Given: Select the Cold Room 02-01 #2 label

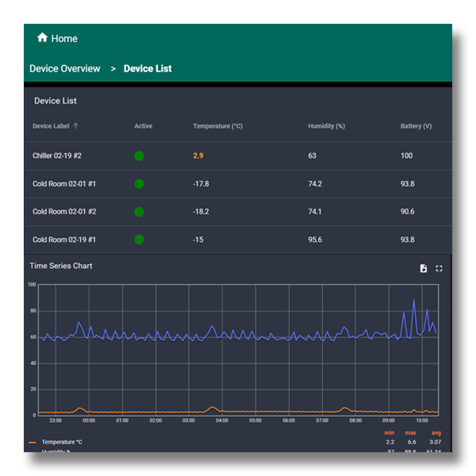Looking at the screenshot, I should point(64,212).
